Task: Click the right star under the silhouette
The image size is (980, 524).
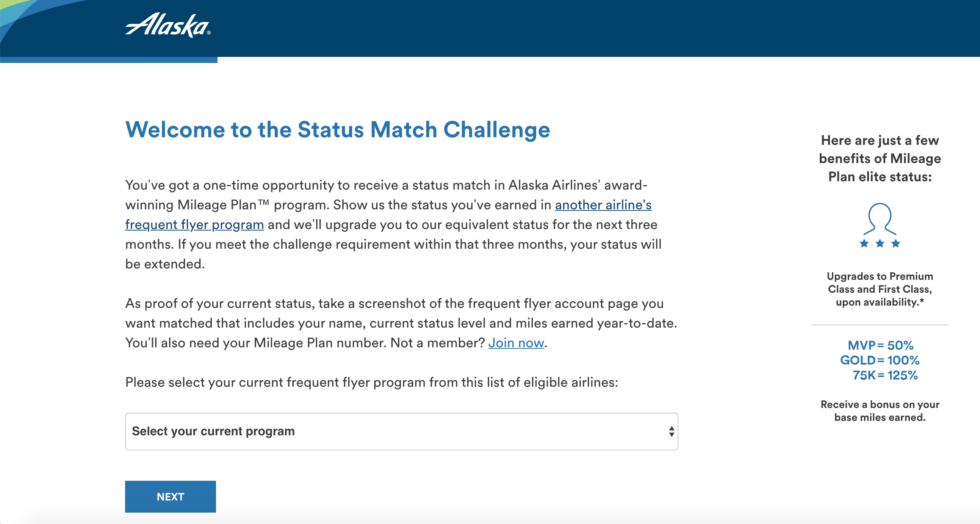Action: (895, 243)
